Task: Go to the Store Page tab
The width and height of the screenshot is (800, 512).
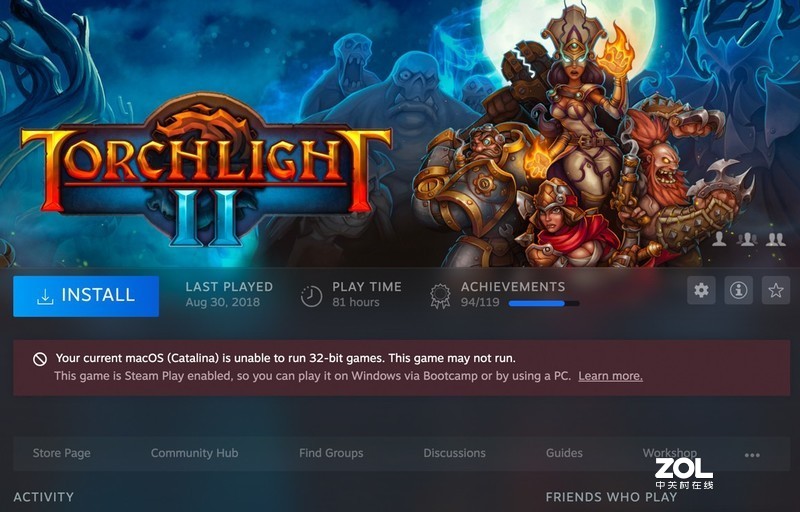Action: pos(61,453)
